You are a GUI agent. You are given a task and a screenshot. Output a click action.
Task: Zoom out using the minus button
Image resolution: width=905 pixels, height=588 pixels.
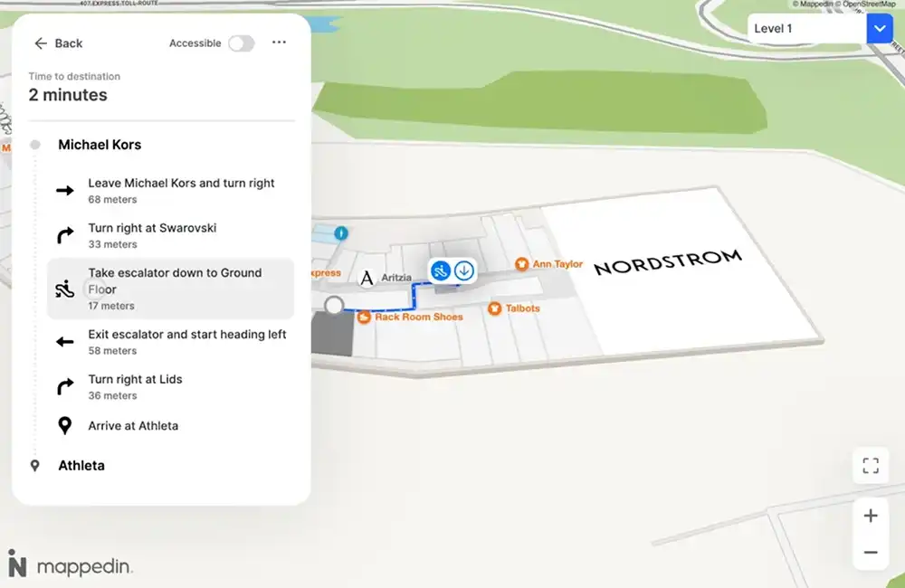tap(871, 552)
